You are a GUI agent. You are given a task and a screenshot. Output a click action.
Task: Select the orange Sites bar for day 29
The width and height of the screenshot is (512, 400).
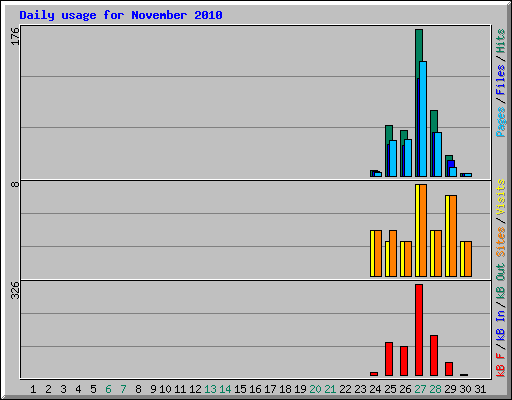[453, 236]
